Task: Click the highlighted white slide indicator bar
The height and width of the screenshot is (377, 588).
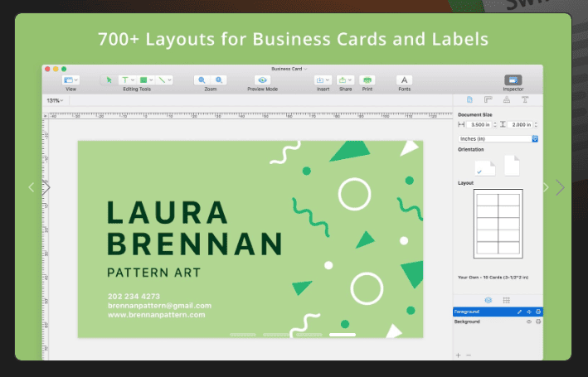Action: [343, 335]
